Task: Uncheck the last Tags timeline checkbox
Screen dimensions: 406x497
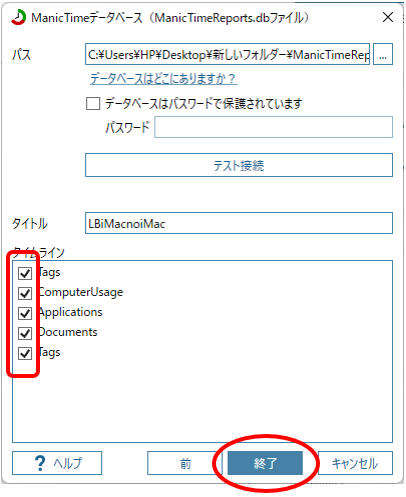Action: (25, 353)
